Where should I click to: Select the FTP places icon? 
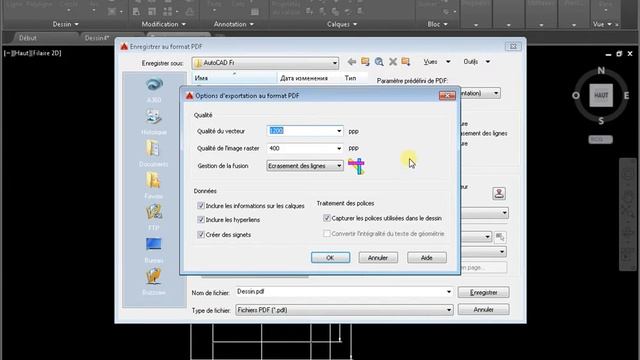153,212
